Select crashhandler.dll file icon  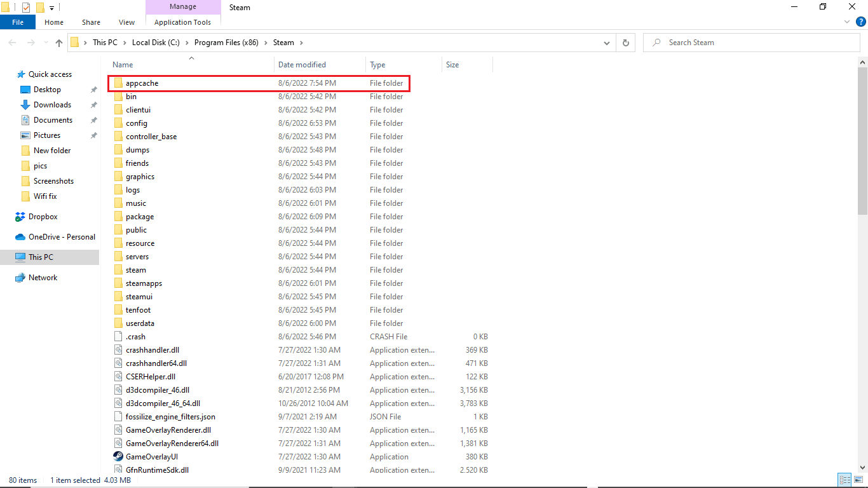pyautogui.click(x=118, y=350)
